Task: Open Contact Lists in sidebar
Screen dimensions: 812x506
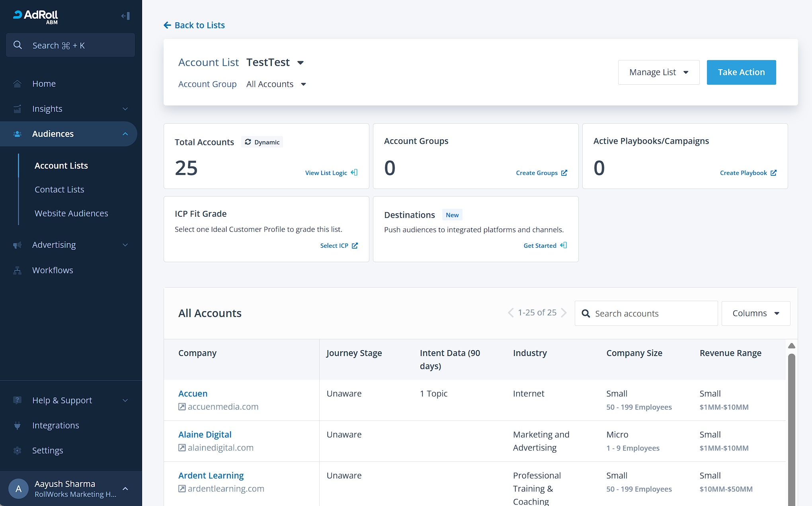Action: point(59,190)
